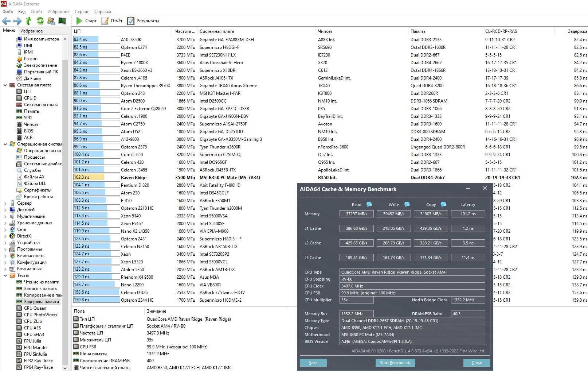
Task: Click the Memory Read value 37297 MB/s
Action: [356, 214]
